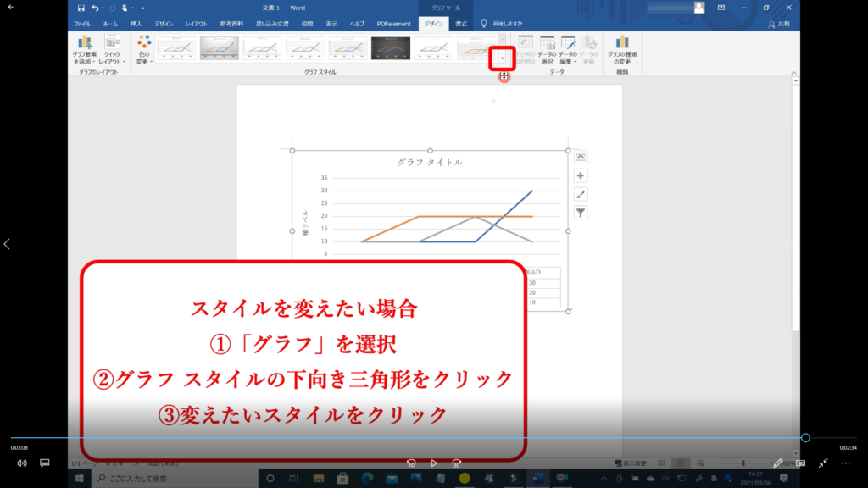Select the dark background chart style thumbnail
868x488 pixels.
[391, 48]
